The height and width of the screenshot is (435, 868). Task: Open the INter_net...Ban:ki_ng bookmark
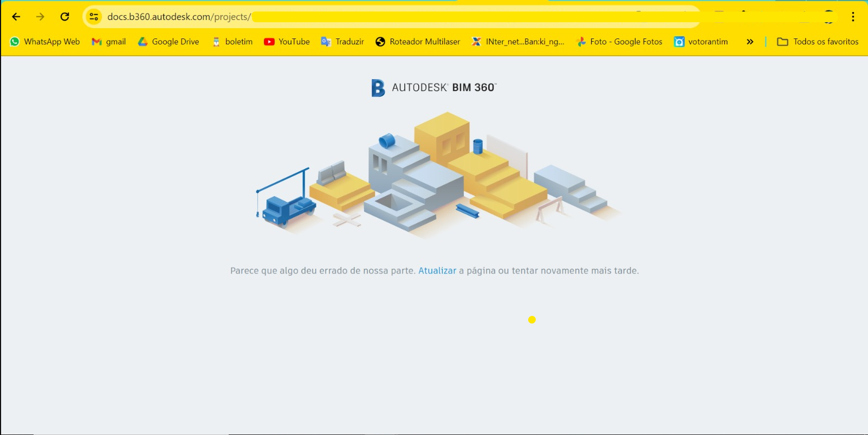tap(518, 42)
